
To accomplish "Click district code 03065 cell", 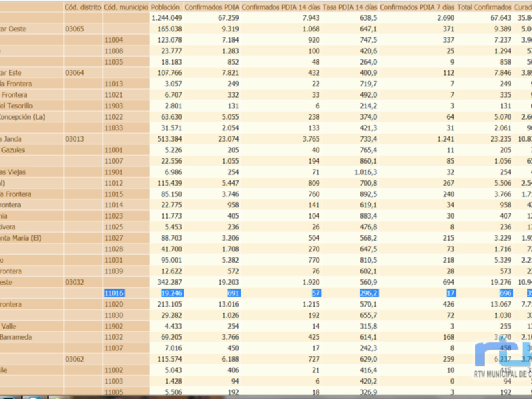I will pyautogui.click(x=74, y=29).
